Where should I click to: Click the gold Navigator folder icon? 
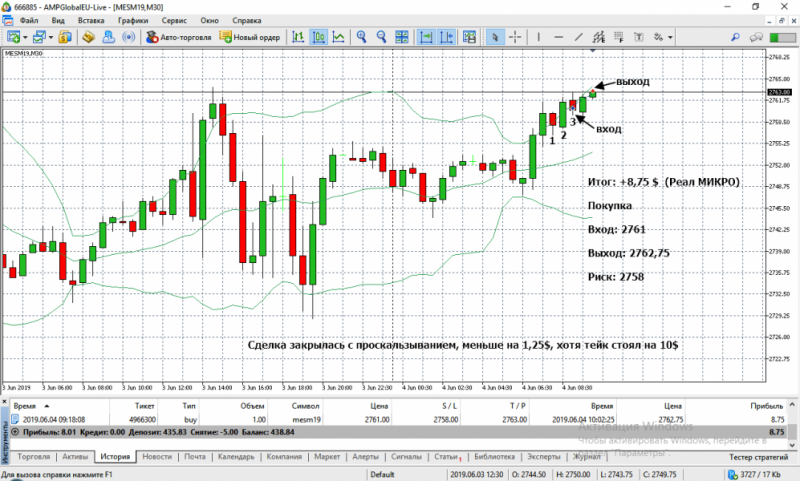tap(89, 37)
